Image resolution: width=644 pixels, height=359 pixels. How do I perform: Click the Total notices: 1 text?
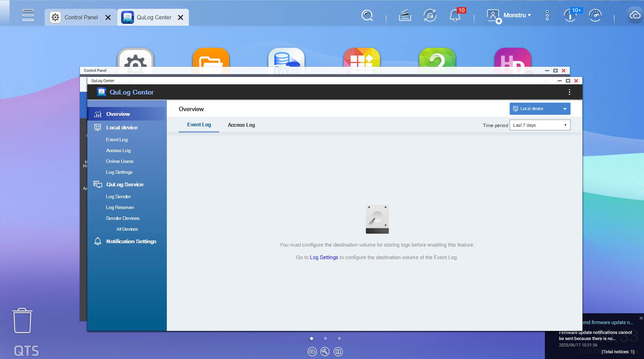pyautogui.click(x=618, y=352)
